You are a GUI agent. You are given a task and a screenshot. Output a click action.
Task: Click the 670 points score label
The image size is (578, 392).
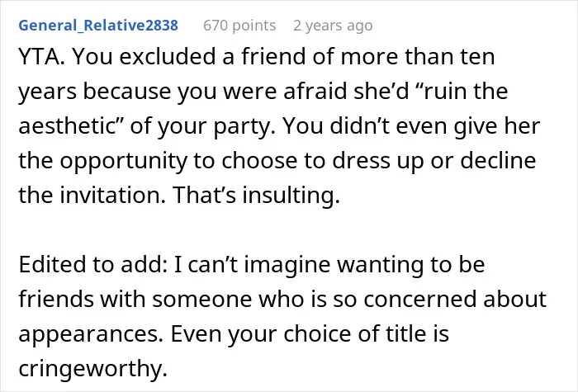click(x=239, y=26)
